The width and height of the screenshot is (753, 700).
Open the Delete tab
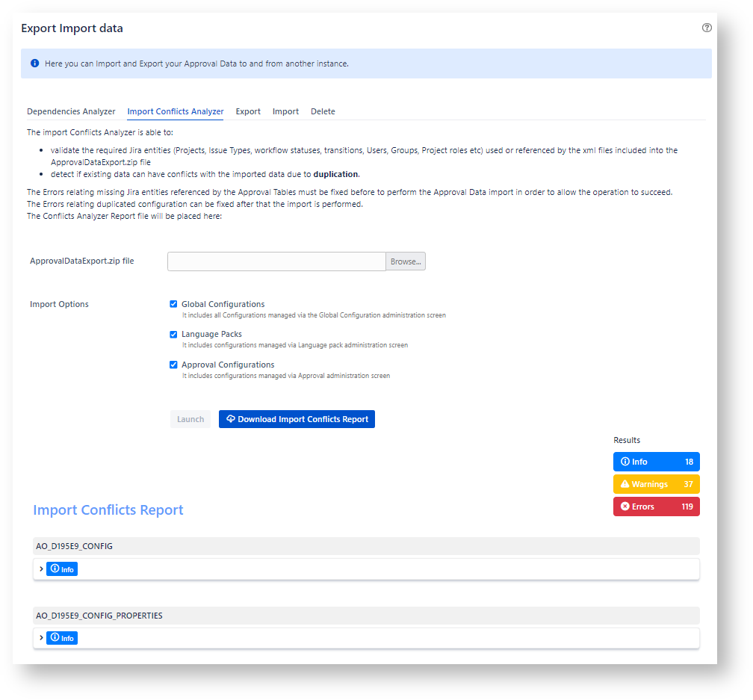pyautogui.click(x=323, y=111)
